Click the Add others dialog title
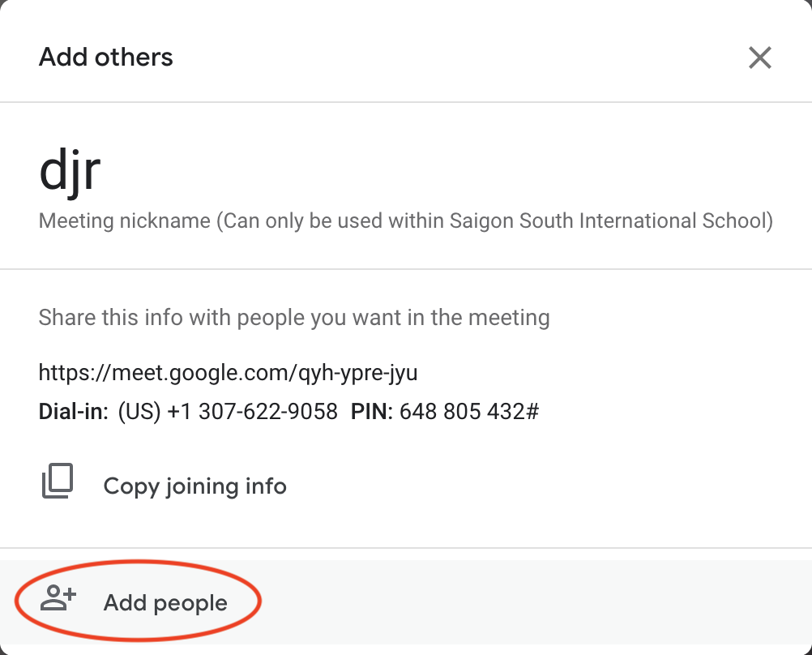812x655 pixels. click(x=106, y=58)
